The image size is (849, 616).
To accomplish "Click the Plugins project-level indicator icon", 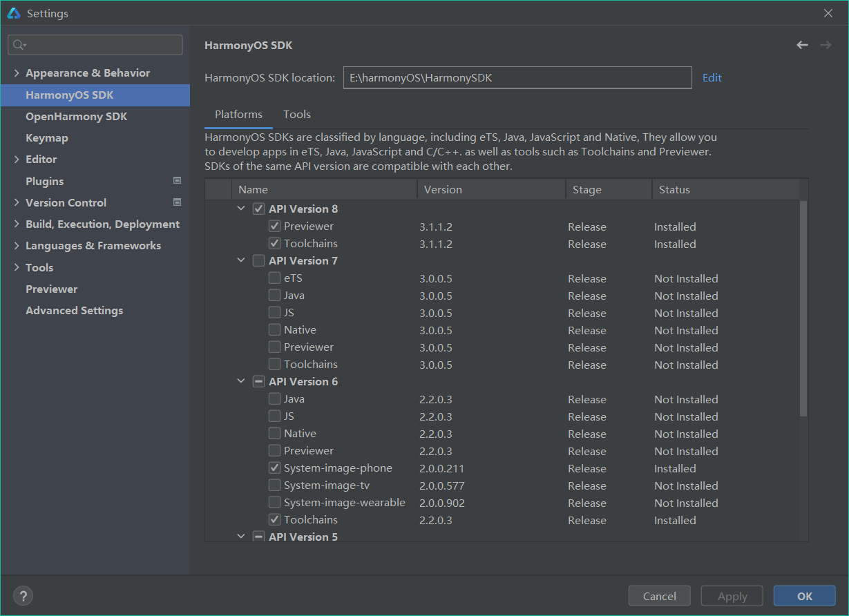I will pyautogui.click(x=177, y=181).
